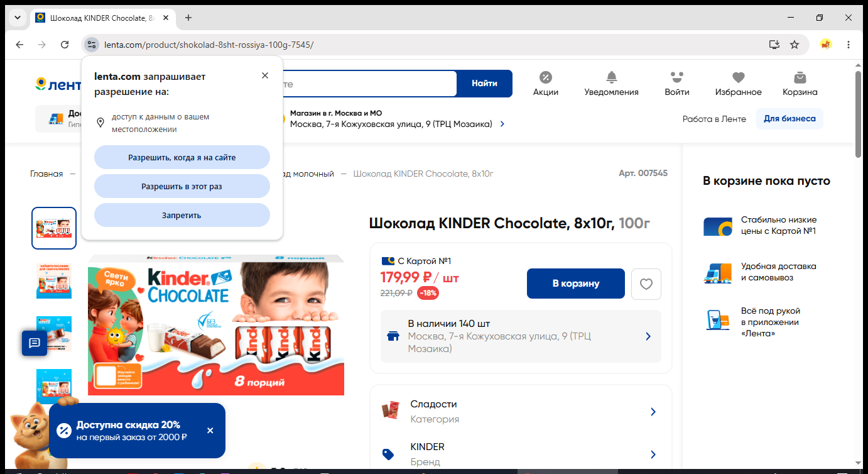Expand store address Москва, 7-я Кожуховская улица chevron
The height and width of the screenshot is (474, 868).
tap(502, 124)
